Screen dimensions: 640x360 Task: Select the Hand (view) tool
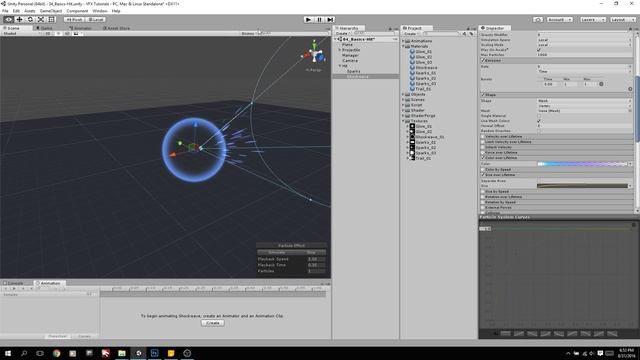[8, 20]
